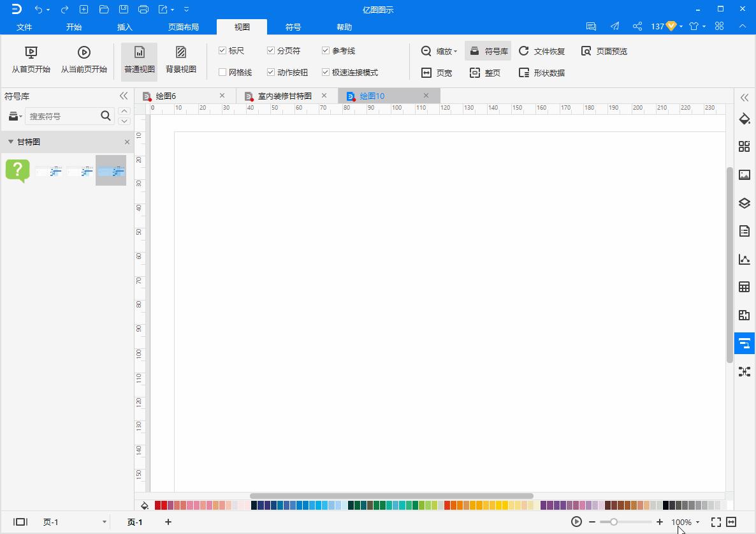Image resolution: width=756 pixels, height=534 pixels.
Task: Open the fill style panel paint bucket icon
Action: coord(745,119)
